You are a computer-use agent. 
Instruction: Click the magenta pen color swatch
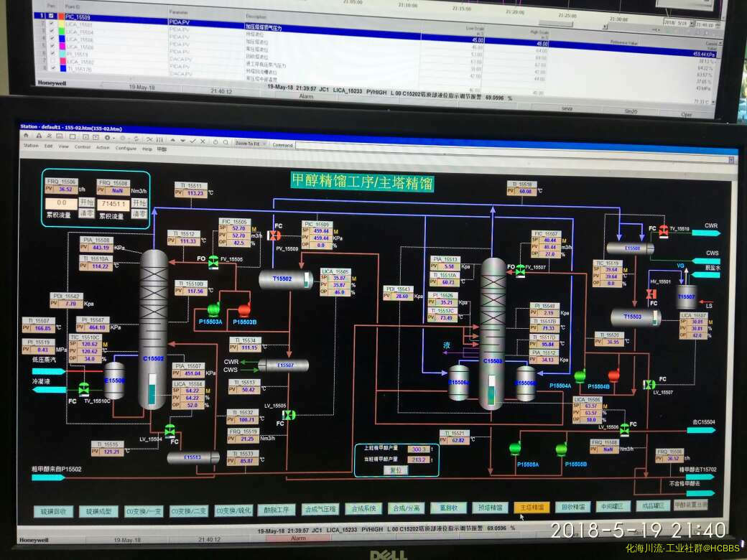coord(62,46)
